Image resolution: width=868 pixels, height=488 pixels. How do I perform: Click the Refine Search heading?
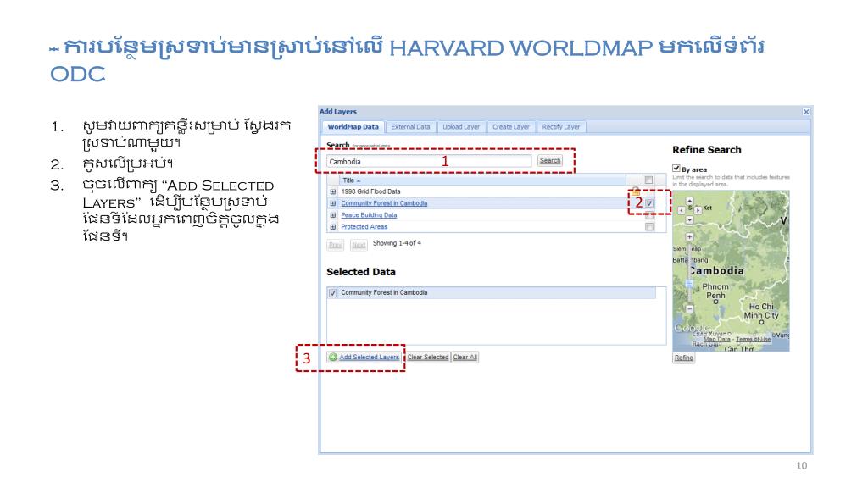point(706,149)
